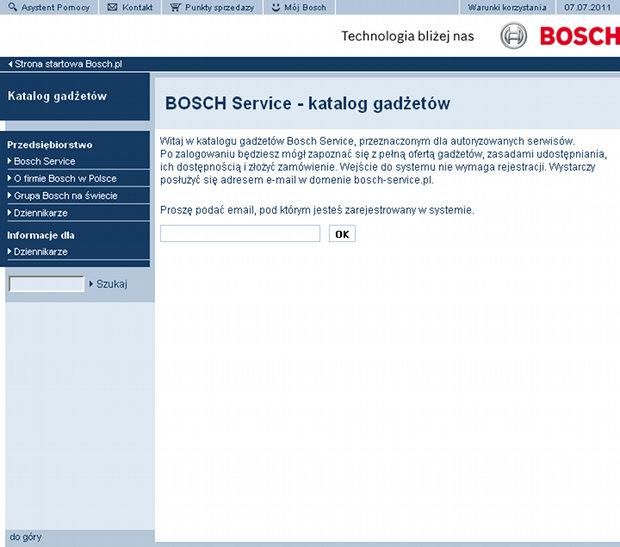Screen dimensions: 620x547
Task: Open Mój Bosch in top bar
Action: (305, 7)
